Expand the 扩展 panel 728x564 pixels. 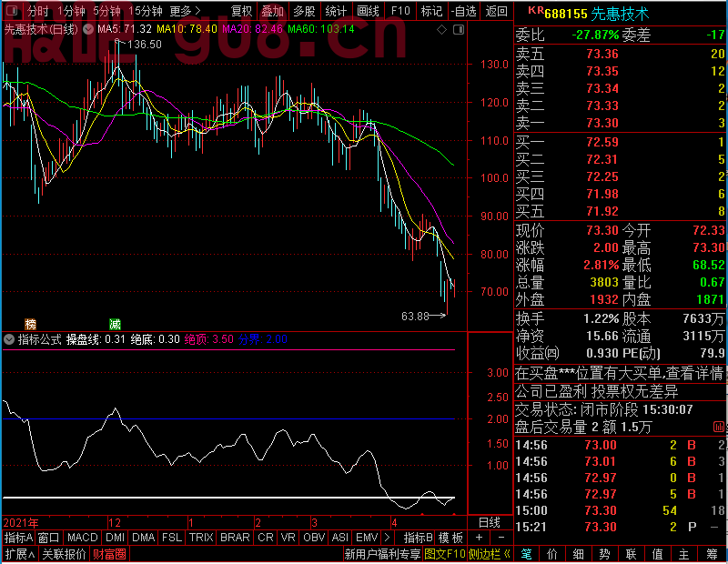(x=19, y=554)
